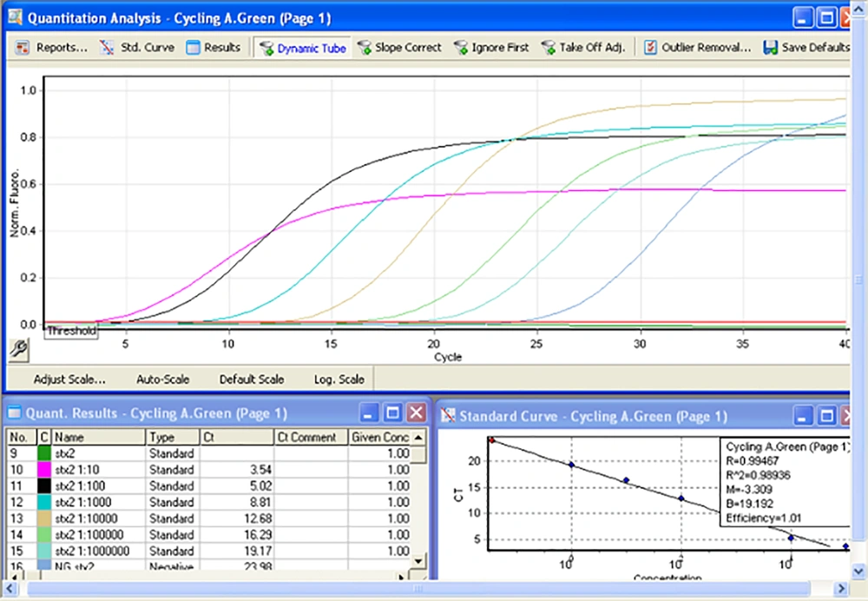Apply Auto-Scale to the graph
Viewport: 868px width, 601px height.
point(163,380)
